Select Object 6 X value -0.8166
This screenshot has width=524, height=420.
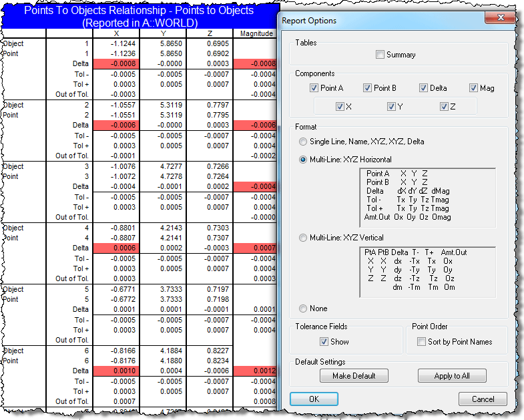[123, 351]
